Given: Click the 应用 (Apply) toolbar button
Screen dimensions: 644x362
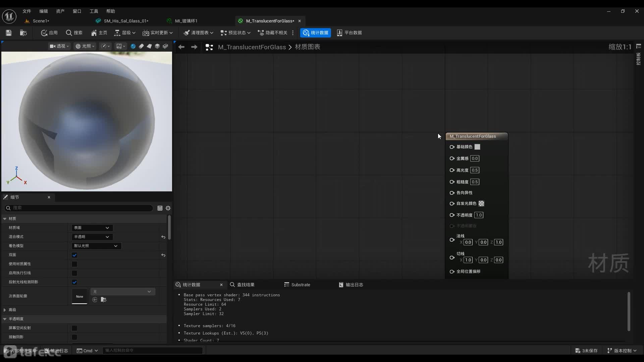Looking at the screenshot, I should 49,33.
